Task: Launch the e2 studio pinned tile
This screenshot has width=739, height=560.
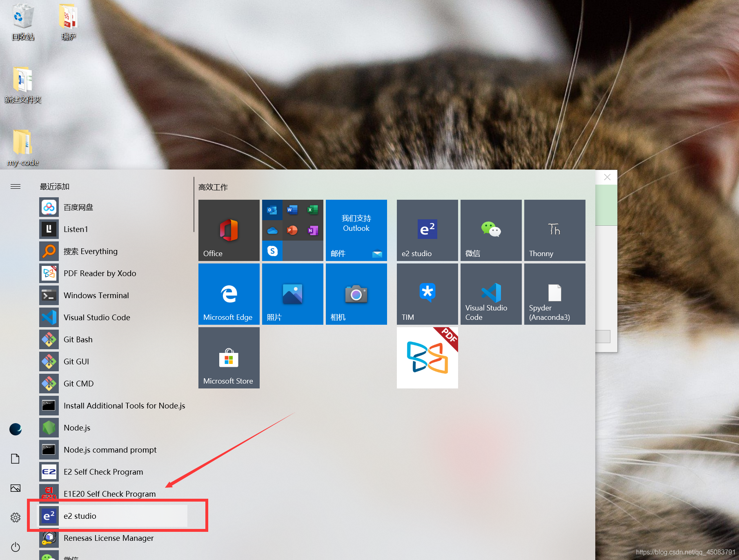Action: click(x=427, y=230)
